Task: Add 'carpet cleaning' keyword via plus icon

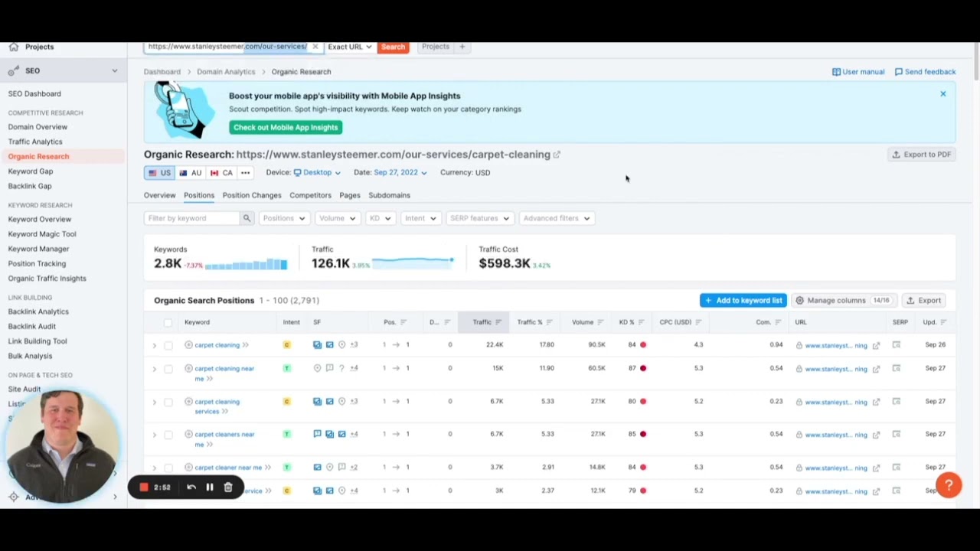Action: (188, 345)
